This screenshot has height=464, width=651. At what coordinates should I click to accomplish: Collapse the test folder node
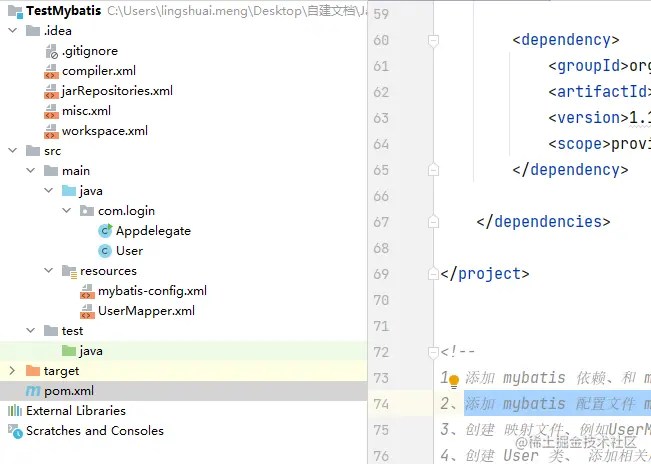coord(31,330)
